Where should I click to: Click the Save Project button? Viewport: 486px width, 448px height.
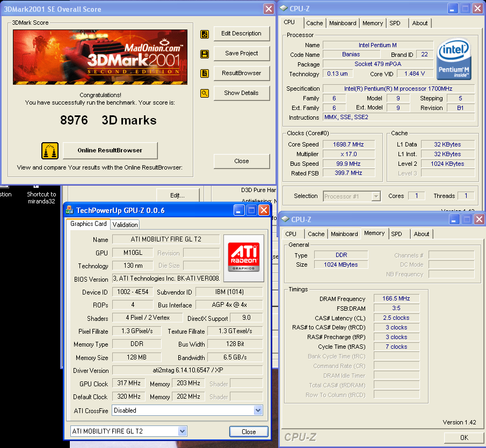(x=242, y=53)
